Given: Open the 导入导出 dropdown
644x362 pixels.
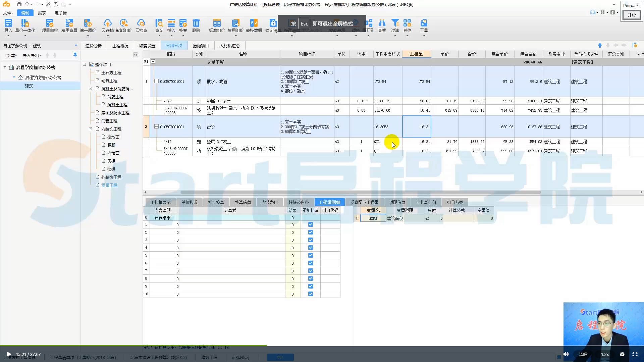Looking at the screenshot, I should pyautogui.click(x=32, y=55).
